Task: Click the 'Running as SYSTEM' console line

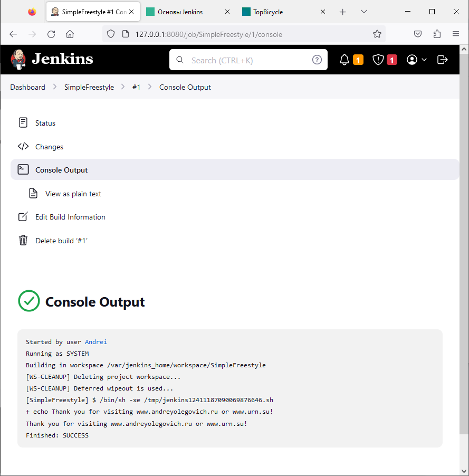Action: point(58,354)
